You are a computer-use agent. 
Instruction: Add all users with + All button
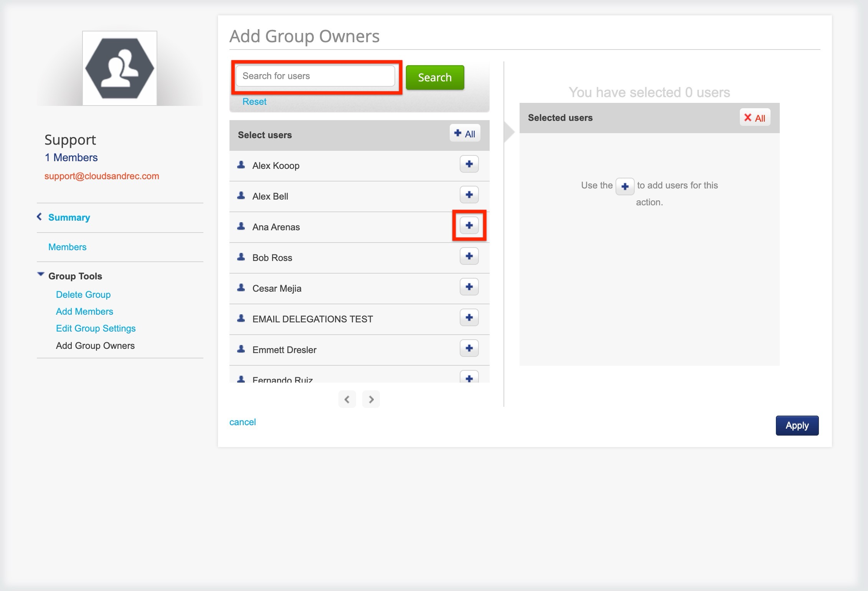(x=465, y=134)
